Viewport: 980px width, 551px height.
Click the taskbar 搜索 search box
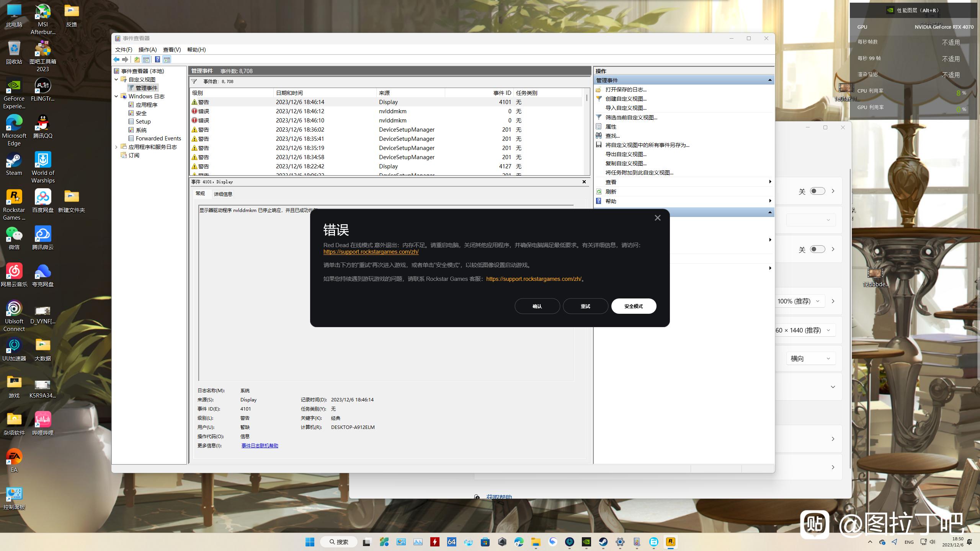pos(339,542)
